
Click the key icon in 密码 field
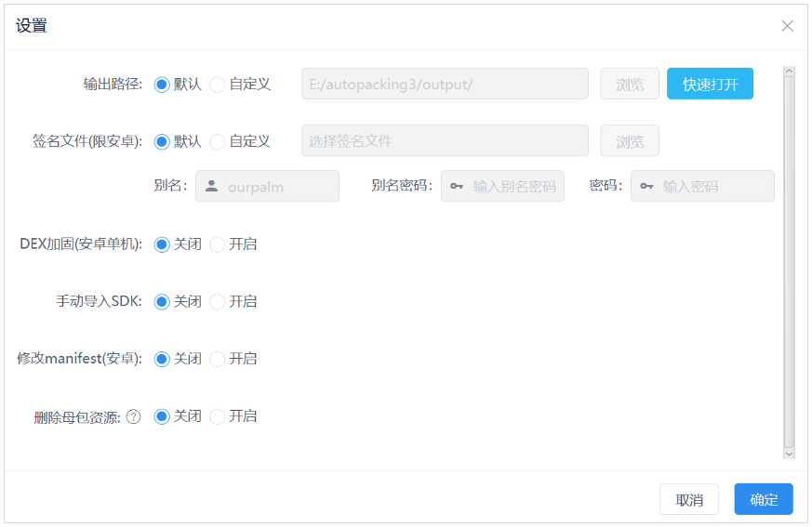pyautogui.click(x=646, y=186)
